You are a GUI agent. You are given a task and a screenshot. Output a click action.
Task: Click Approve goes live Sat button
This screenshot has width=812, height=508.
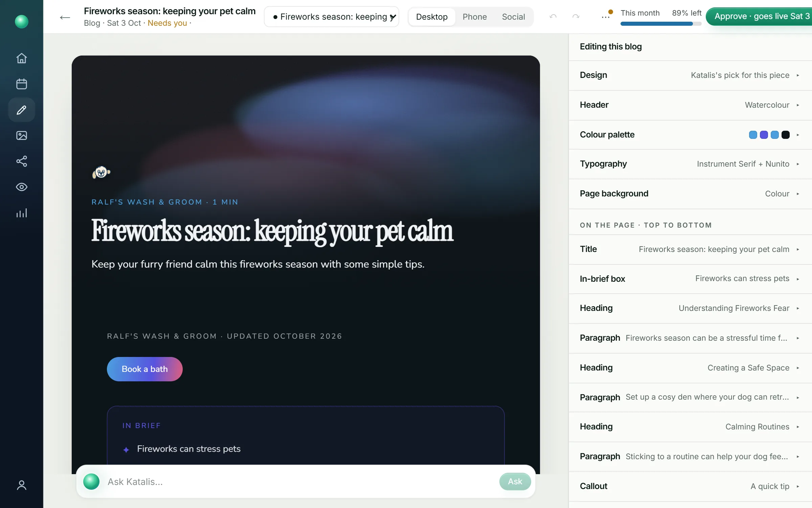coord(759,16)
